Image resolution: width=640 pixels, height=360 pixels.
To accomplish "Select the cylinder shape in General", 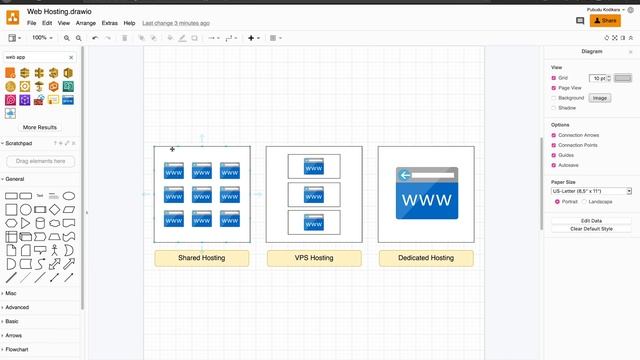I will tap(40, 223).
